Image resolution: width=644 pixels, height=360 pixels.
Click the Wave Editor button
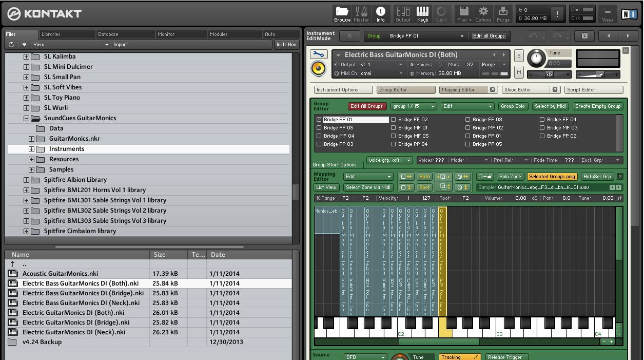(525, 90)
